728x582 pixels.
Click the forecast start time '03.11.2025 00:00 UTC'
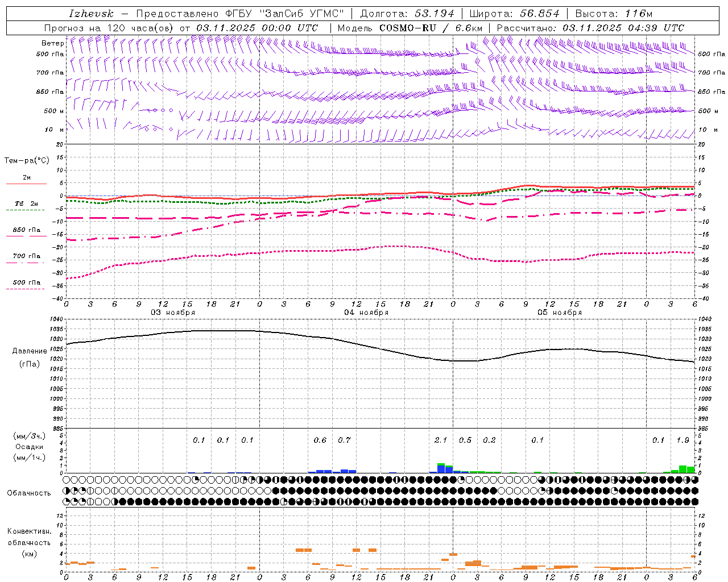(257, 28)
